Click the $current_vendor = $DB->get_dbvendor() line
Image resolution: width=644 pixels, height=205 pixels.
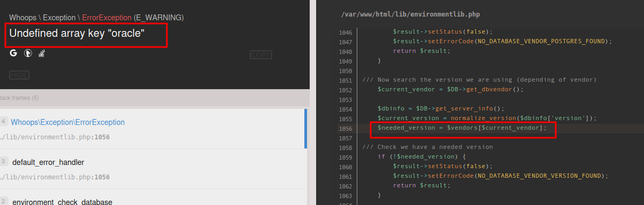[x=450, y=90]
